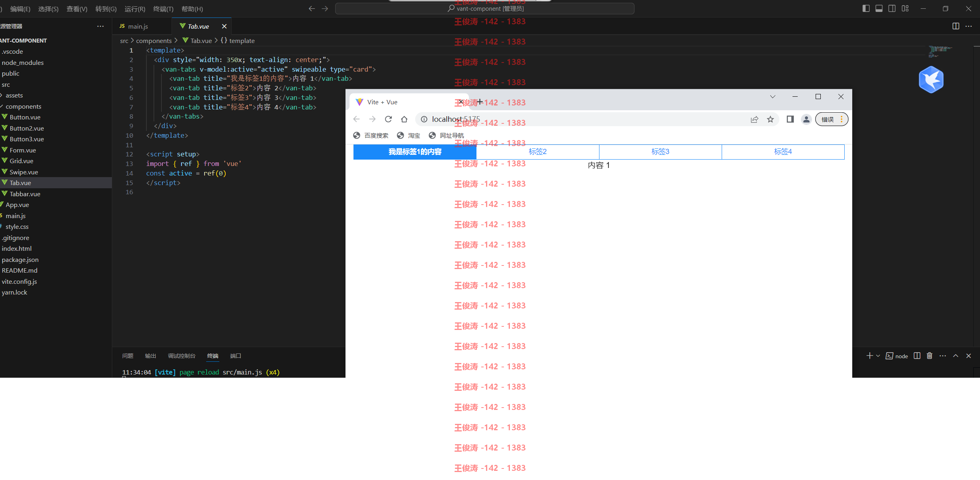980x480 pixels.
Task: Toggle the browser side panel
Action: coord(790,119)
